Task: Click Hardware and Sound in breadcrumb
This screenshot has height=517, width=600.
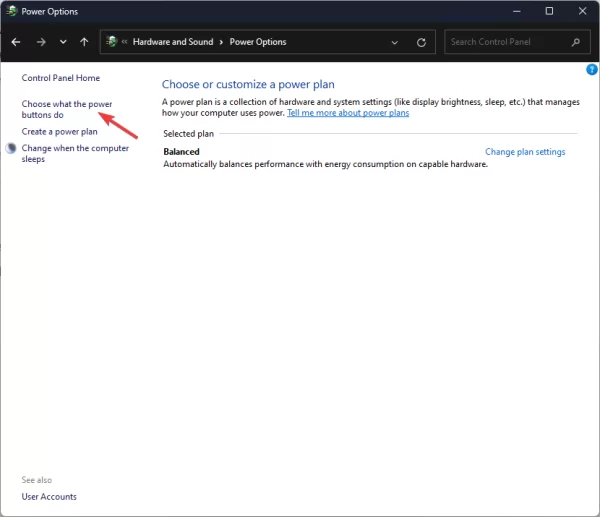Action: [x=173, y=42]
